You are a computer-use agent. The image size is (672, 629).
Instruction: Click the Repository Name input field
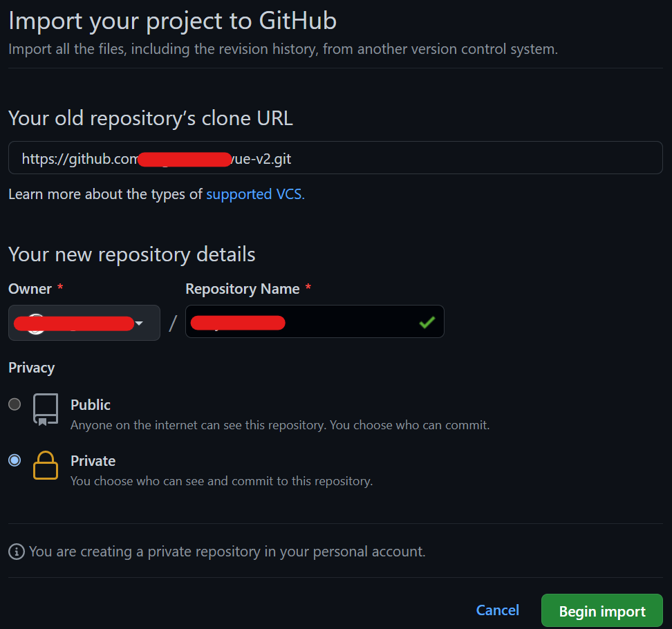[315, 321]
